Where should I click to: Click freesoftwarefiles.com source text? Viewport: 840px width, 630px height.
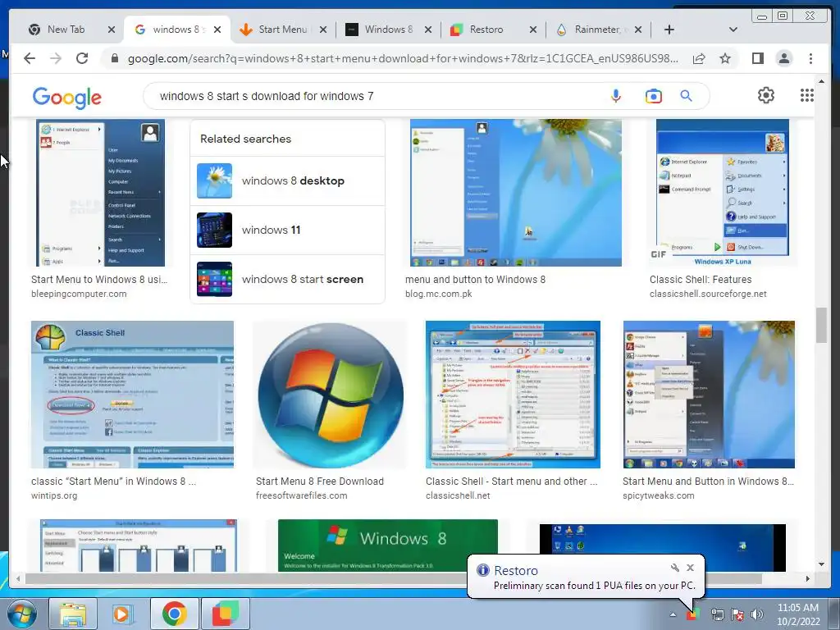pyautogui.click(x=302, y=495)
